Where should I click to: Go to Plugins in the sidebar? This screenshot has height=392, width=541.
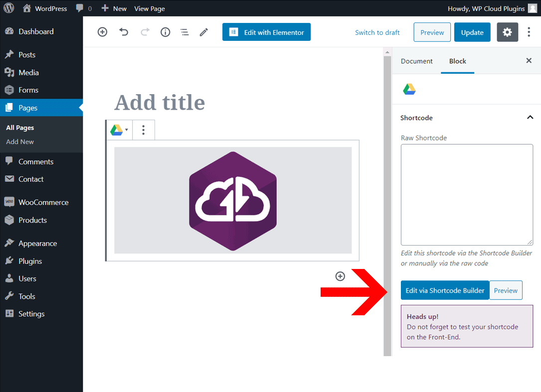click(x=41, y=261)
